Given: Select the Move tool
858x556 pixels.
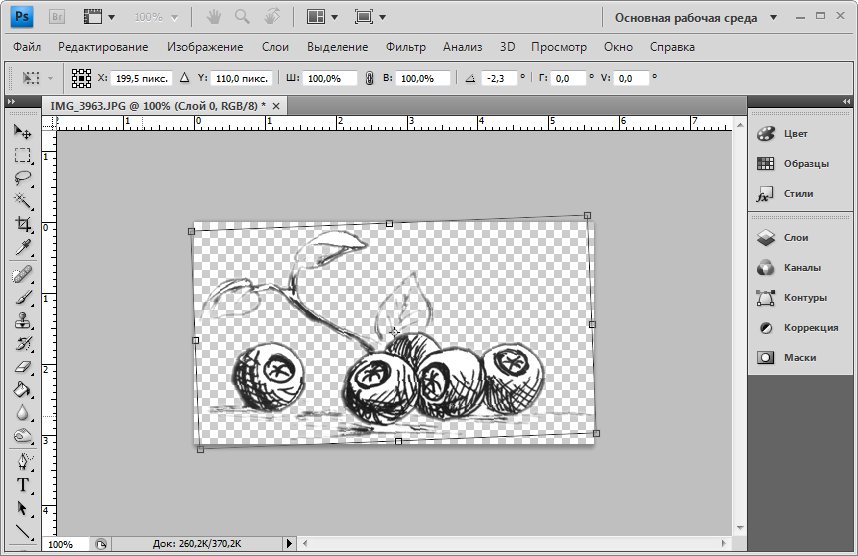Looking at the screenshot, I should click(22, 131).
